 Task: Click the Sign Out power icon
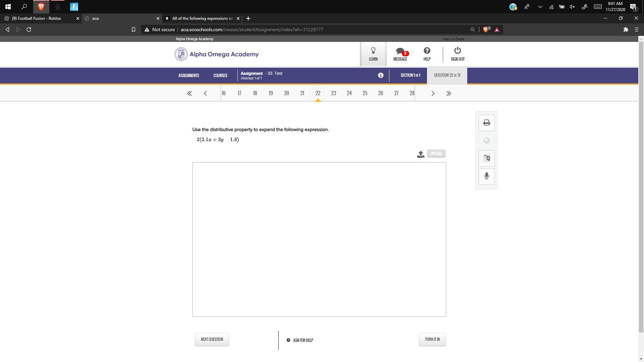(x=457, y=54)
